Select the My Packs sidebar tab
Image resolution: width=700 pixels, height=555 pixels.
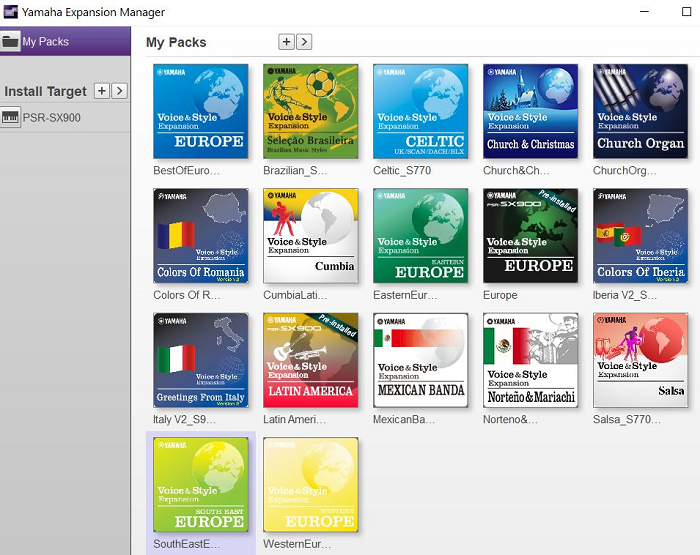65,41
